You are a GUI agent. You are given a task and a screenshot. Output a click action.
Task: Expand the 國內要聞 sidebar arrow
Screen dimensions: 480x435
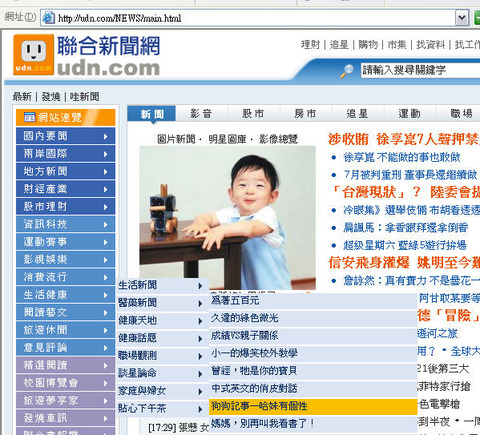click(106, 136)
